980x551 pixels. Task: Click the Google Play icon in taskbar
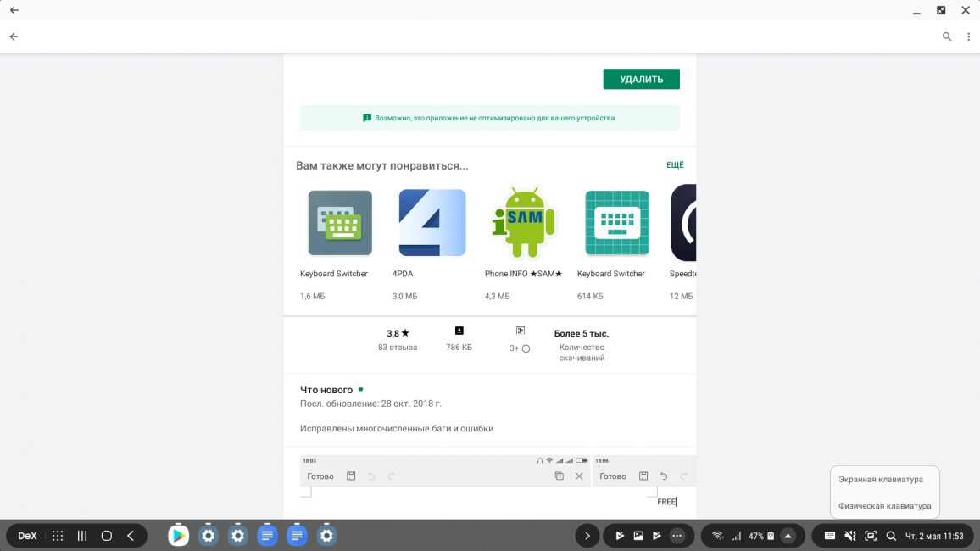click(x=178, y=536)
